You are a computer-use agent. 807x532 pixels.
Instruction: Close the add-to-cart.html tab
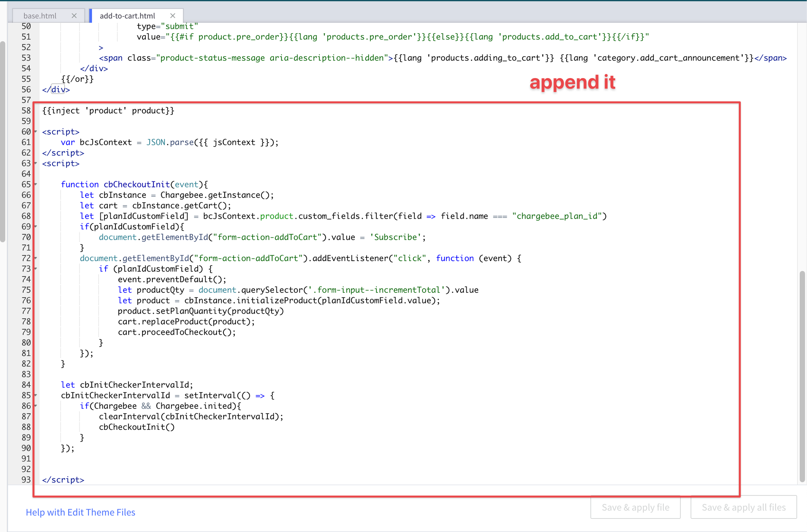click(173, 16)
